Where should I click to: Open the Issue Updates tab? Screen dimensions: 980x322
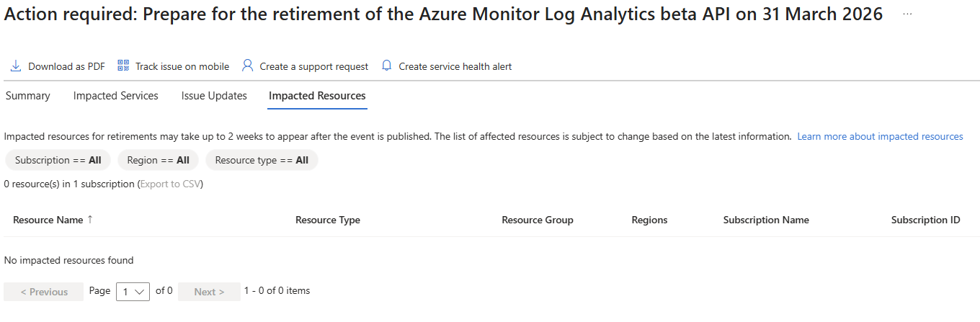pyautogui.click(x=214, y=96)
